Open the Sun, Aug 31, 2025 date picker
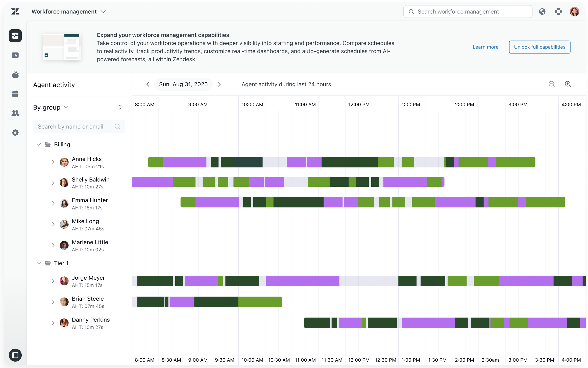 pyautogui.click(x=183, y=84)
